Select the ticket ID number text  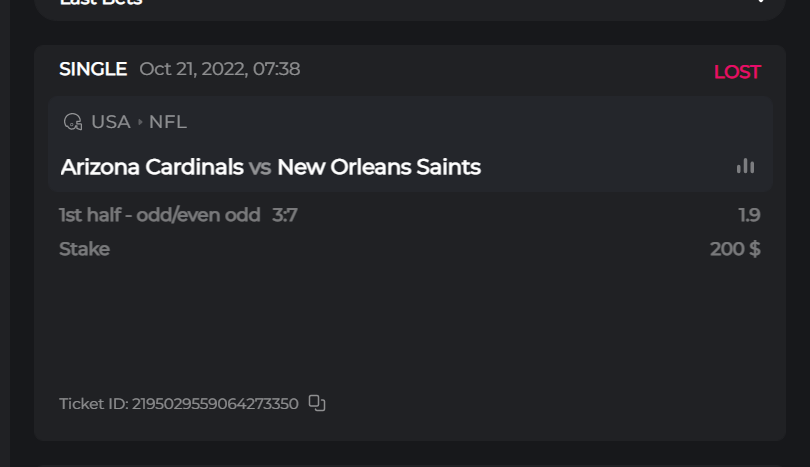pos(215,404)
